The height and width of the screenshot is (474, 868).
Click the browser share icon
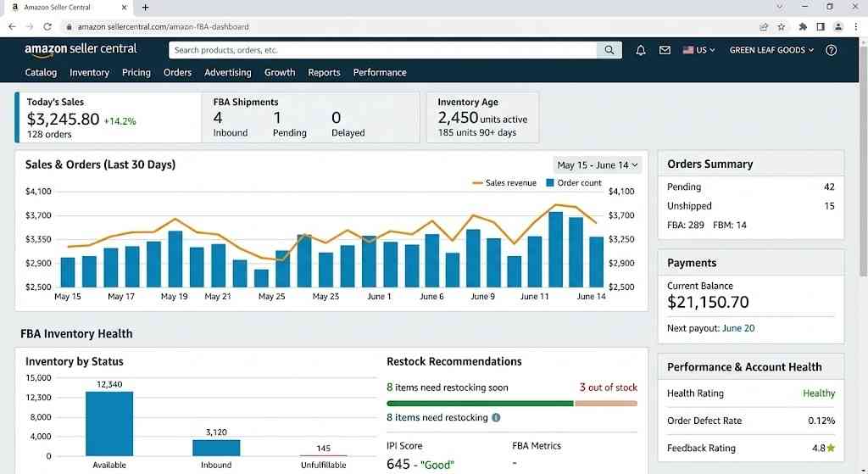[764, 26]
